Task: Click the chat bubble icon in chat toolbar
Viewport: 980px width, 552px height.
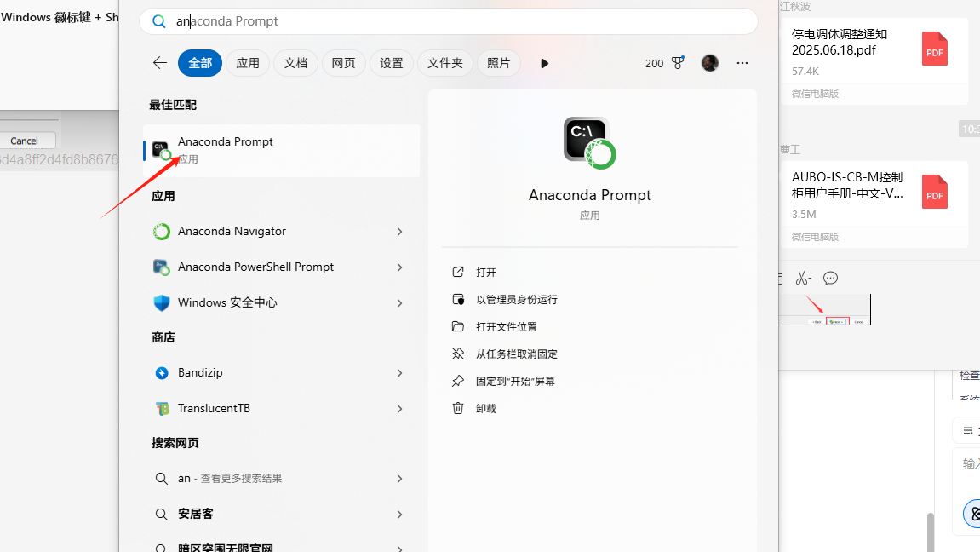Action: pyautogui.click(x=830, y=279)
